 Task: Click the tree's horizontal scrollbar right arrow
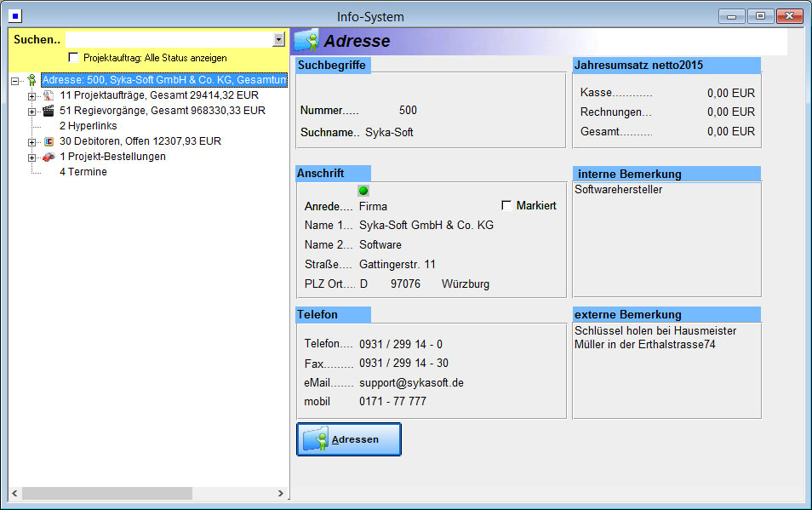(281, 494)
